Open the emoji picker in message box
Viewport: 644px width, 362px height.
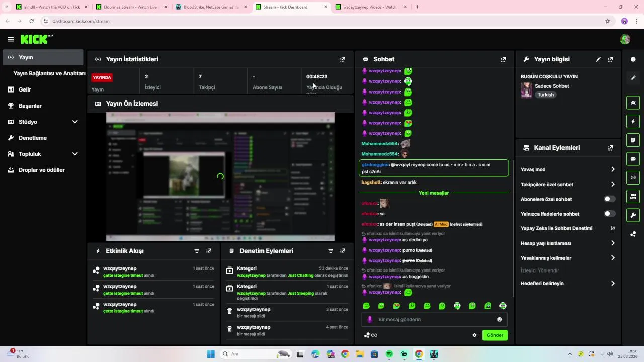pyautogui.click(x=499, y=319)
